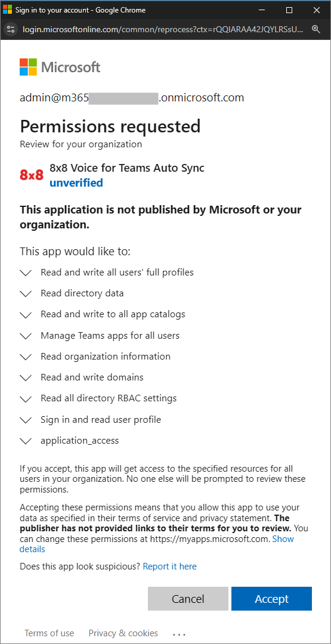This screenshot has width=331, height=644.
Task: Expand the "Read and write domains" permission
Action: (x=26, y=378)
